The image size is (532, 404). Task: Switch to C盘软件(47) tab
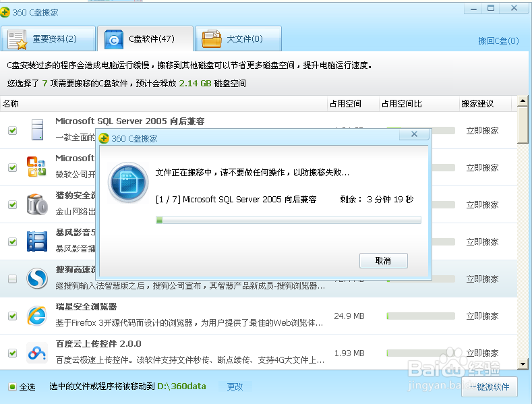[x=145, y=38]
